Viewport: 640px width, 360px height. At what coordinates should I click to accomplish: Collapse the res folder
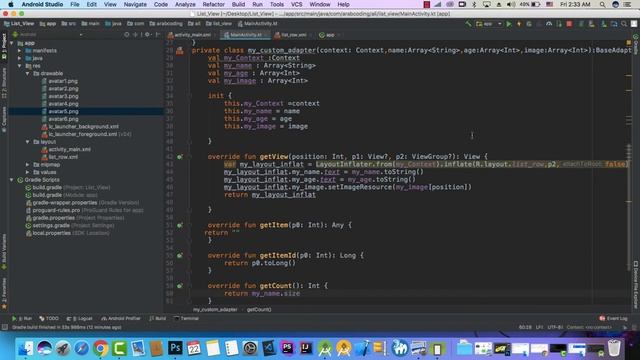[x=20, y=66]
